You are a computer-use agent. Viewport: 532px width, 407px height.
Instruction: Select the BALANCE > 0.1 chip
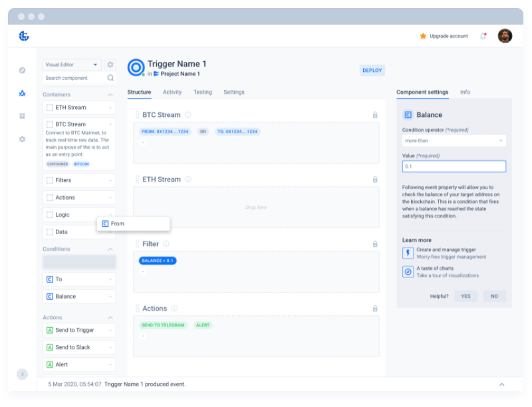click(158, 261)
